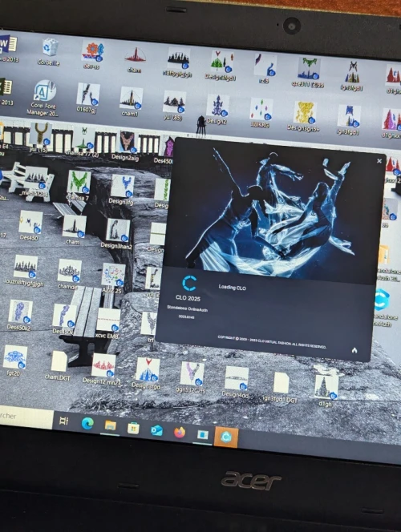401x532 pixels.
Task: Select the Design2aig file
Action: [125, 146]
